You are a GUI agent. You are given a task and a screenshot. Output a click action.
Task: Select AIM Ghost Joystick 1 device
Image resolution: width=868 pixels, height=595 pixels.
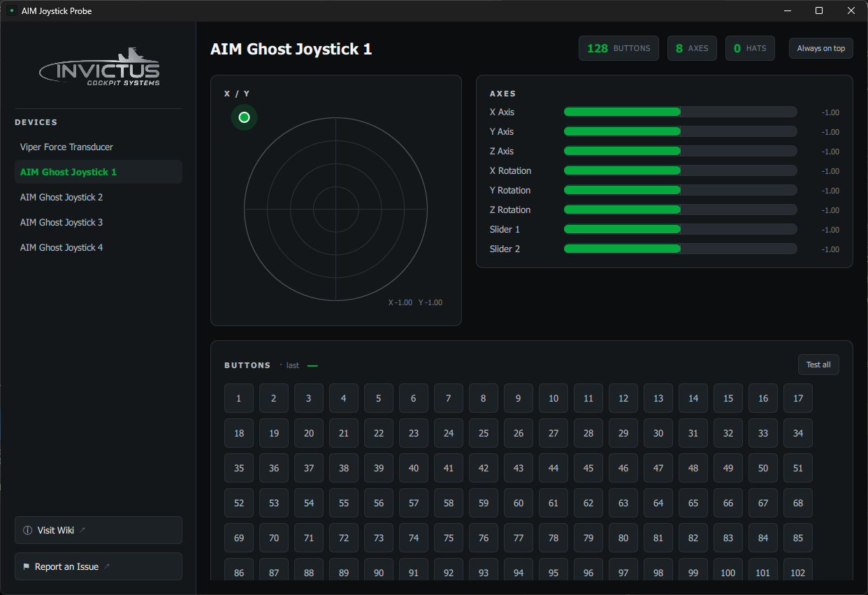(99, 172)
